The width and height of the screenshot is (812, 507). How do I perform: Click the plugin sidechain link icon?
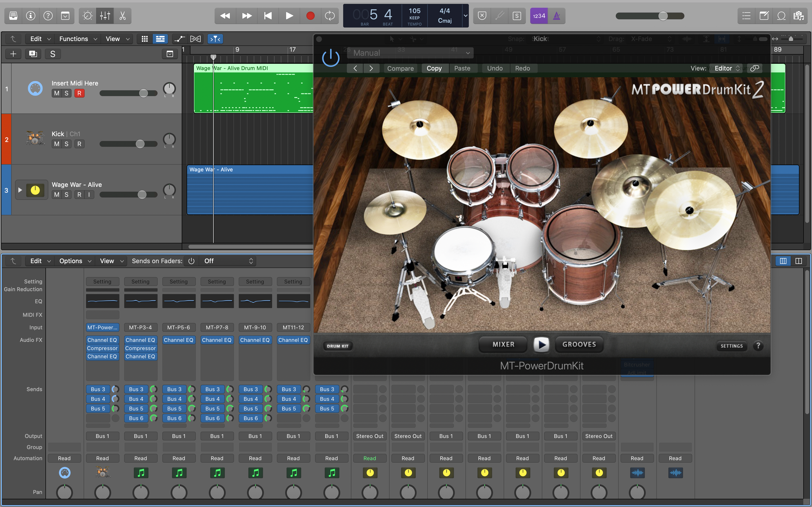click(x=754, y=68)
